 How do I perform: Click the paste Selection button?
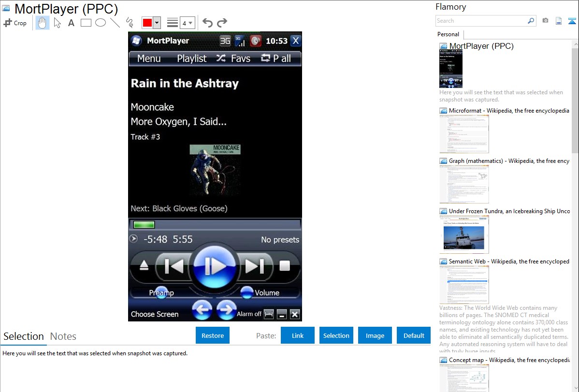[x=336, y=335]
